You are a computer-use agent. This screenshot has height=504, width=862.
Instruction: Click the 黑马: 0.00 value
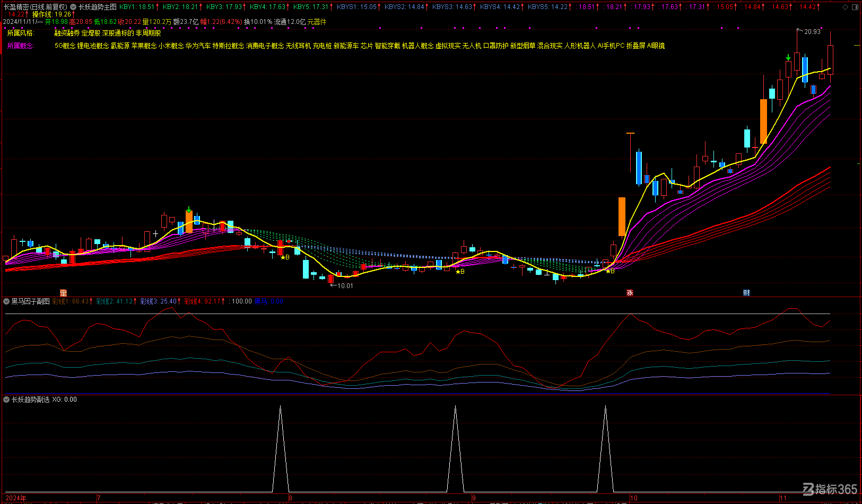pyautogui.click(x=269, y=301)
